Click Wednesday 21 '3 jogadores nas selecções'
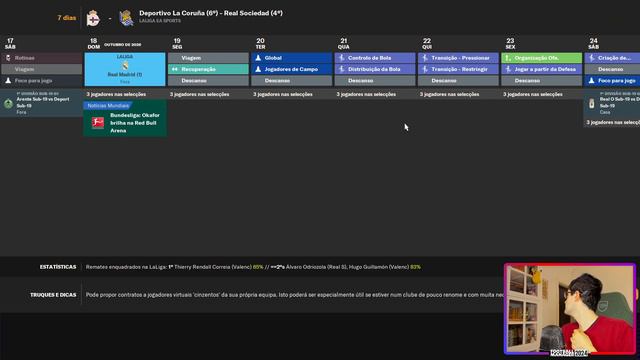The width and height of the screenshot is (640, 360). (366, 94)
